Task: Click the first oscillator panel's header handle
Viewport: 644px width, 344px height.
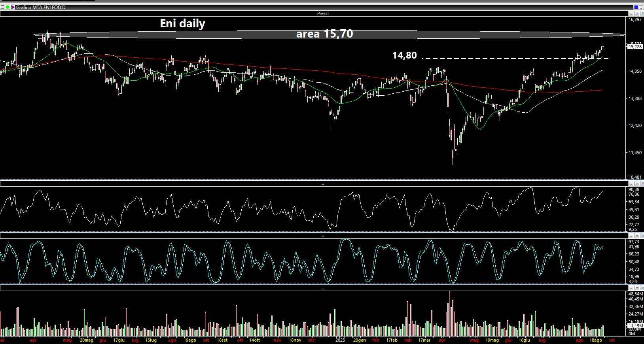Action: 323,184
